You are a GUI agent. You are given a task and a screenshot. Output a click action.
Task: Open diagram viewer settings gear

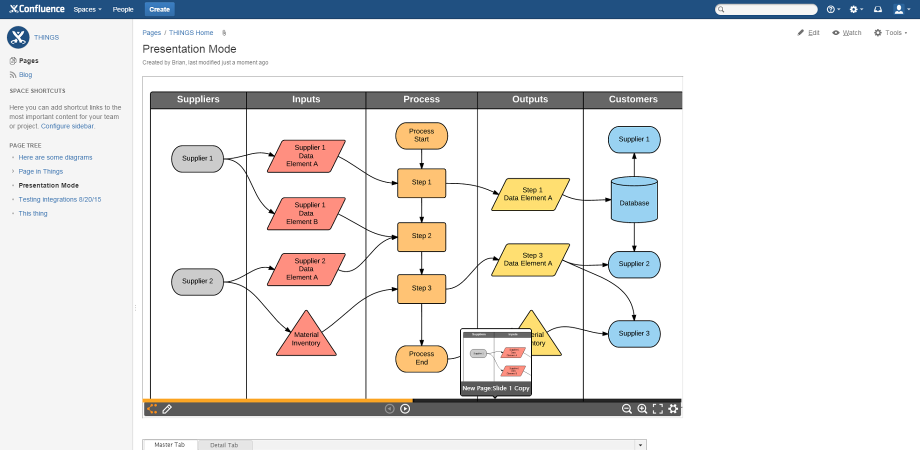673,408
